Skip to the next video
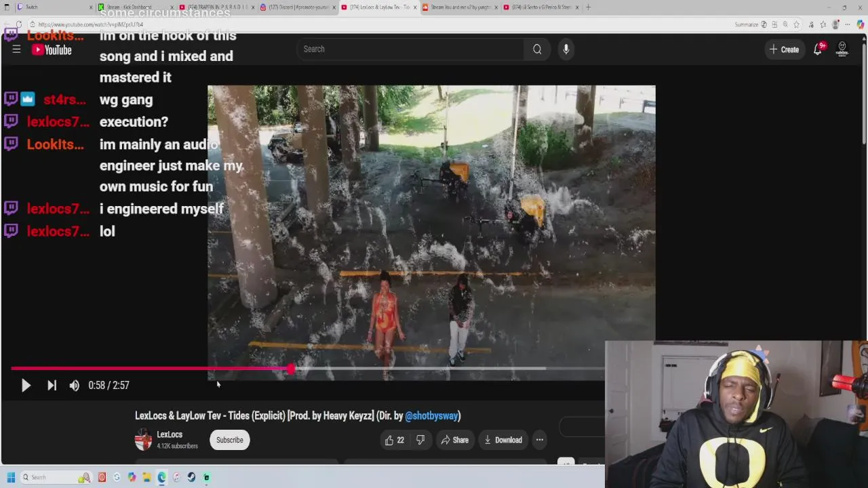Viewport: 868px width, 488px height. [x=52, y=385]
